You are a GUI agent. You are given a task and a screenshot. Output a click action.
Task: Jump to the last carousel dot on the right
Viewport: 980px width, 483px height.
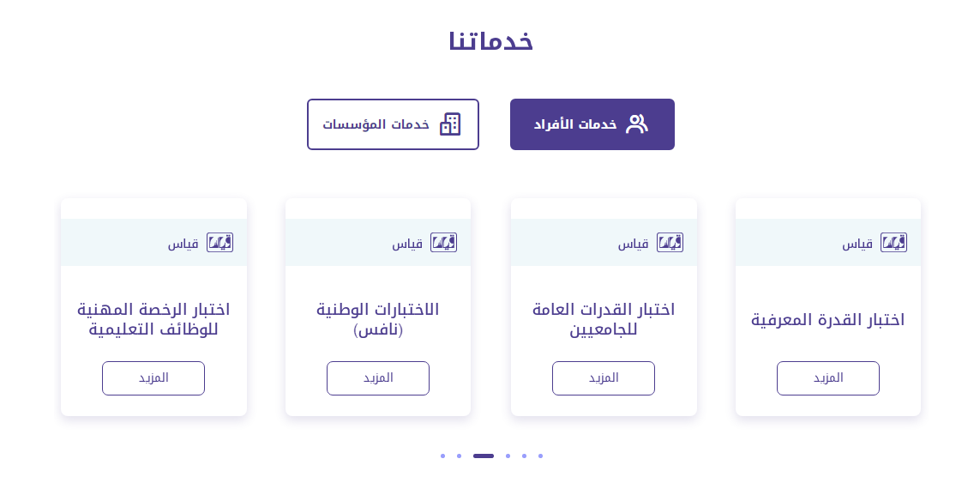click(540, 456)
